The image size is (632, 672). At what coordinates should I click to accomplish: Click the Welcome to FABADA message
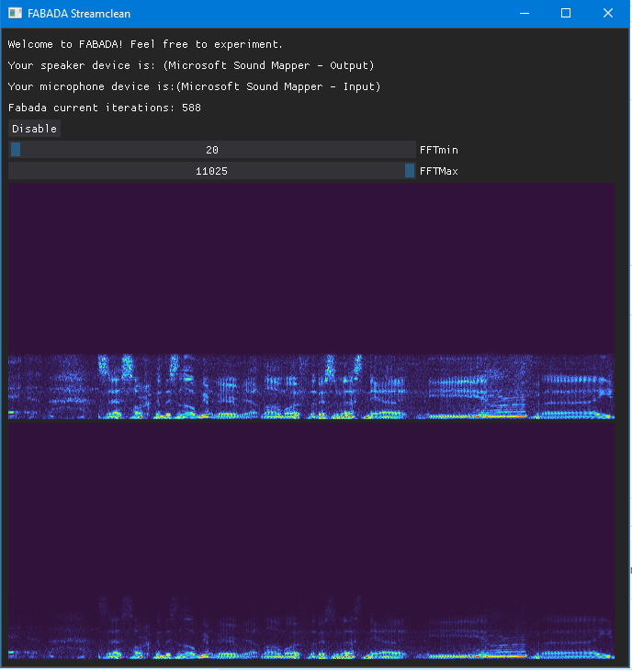point(145,44)
